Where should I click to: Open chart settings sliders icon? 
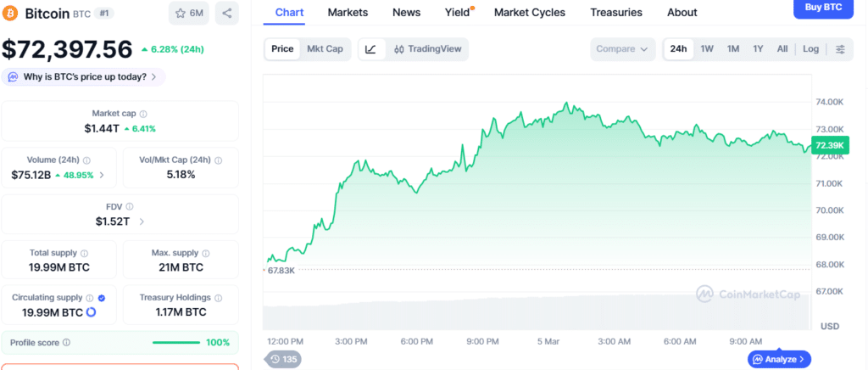pyautogui.click(x=840, y=49)
